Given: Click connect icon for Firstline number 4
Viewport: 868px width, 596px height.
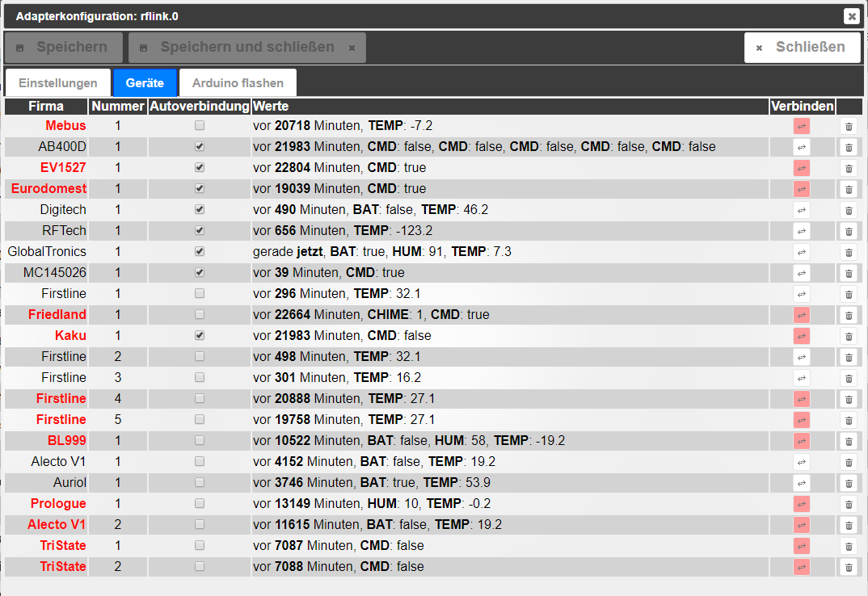Looking at the screenshot, I should 802,399.
